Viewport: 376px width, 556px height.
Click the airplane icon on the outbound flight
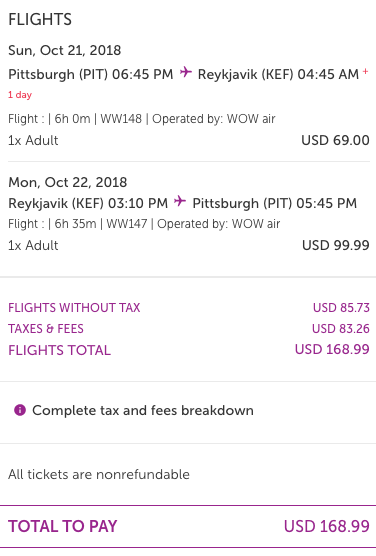[x=186, y=72]
